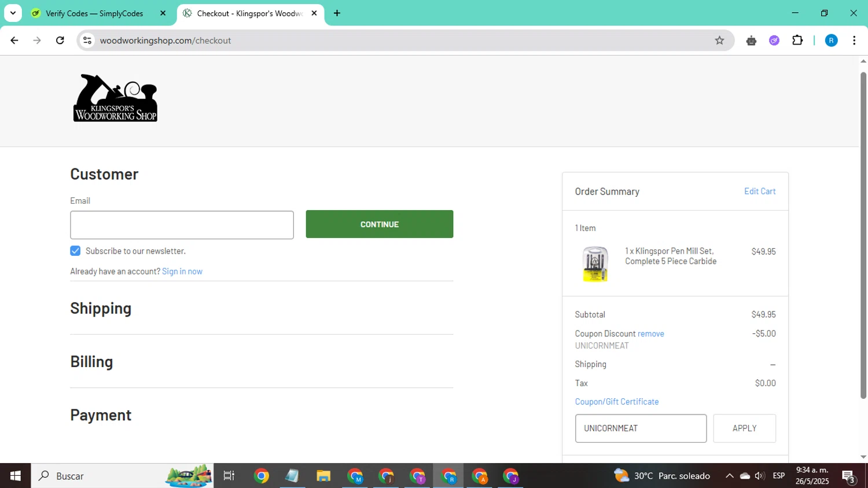Click the Klingspor Pen Mill Set thumbnail

coord(595,264)
